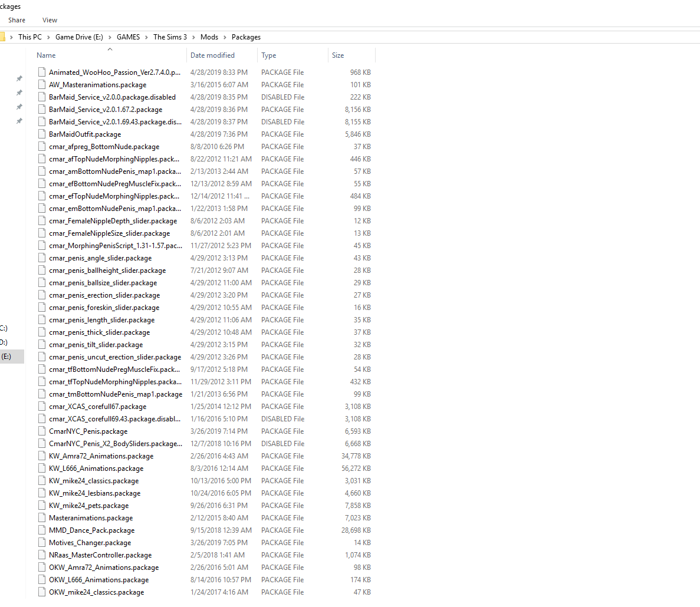Viewport: 700px width, 607px height.
Task: Click the date 9/15/2018 12:39 AM
Action: coord(221,530)
